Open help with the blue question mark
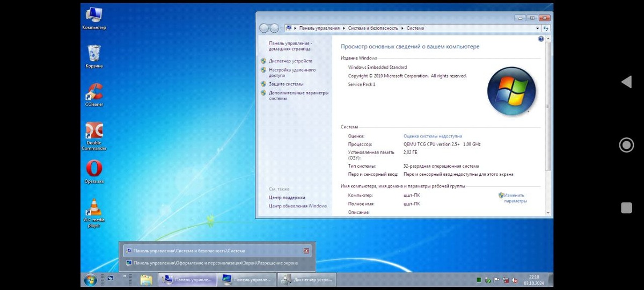 coord(541,39)
